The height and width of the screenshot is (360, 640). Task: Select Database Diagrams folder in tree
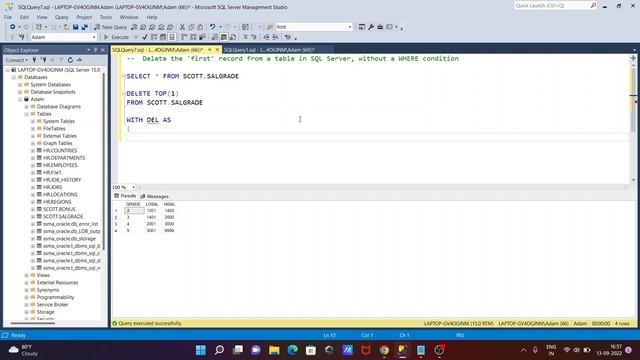point(58,107)
